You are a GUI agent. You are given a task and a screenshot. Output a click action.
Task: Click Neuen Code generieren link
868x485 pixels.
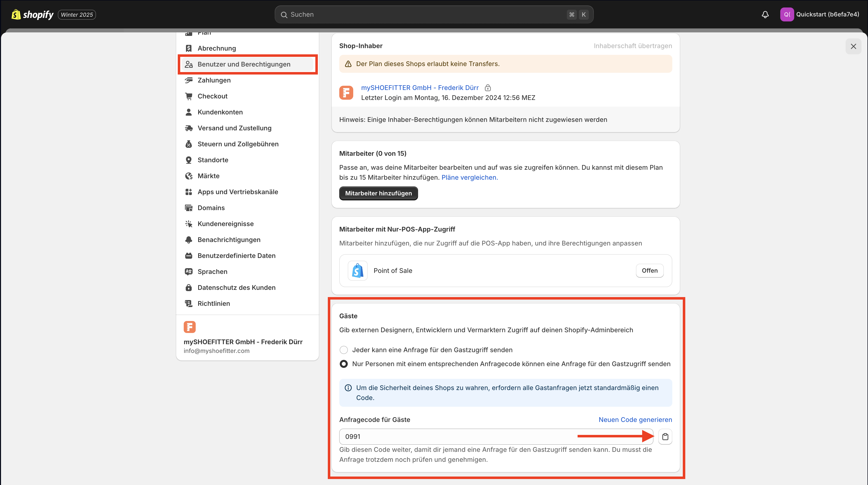point(635,420)
